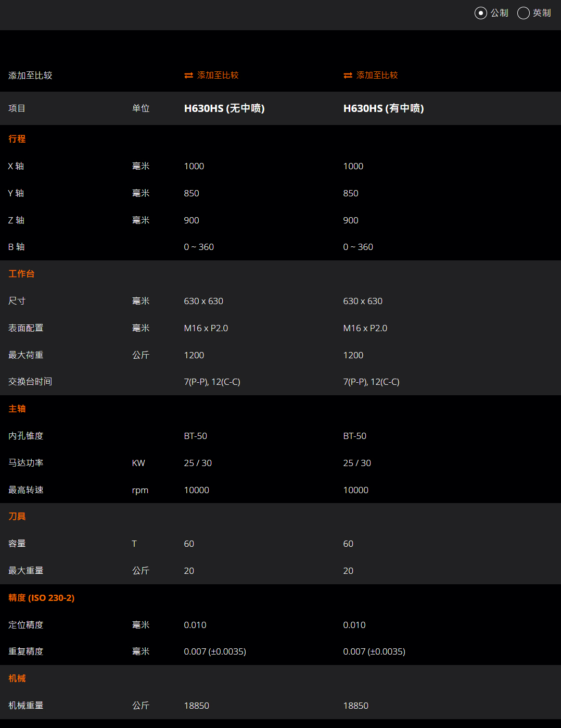Click the 机械重量 row label
Image resolution: width=561 pixels, height=728 pixels.
(x=26, y=706)
